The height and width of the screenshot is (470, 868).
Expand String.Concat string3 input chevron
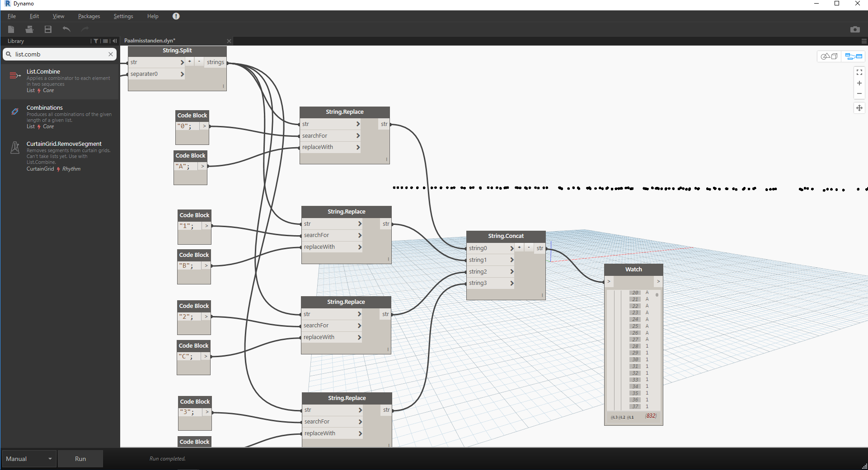tap(512, 284)
